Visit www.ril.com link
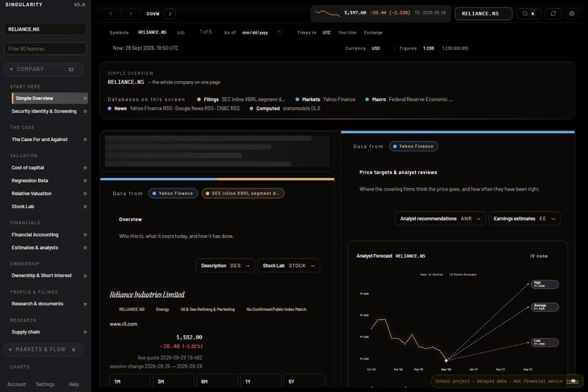 [x=123, y=324]
